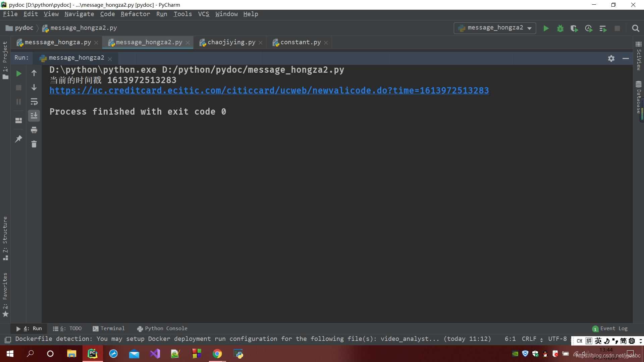Viewport: 644px width, 362px height.
Task: Toggle Scroll to End in console
Action: (34, 116)
